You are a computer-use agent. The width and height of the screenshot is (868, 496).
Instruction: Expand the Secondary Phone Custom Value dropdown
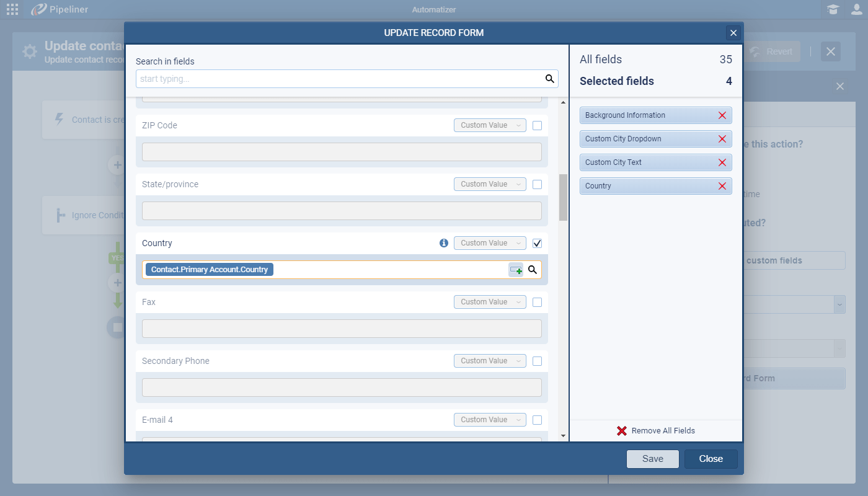[490, 361]
